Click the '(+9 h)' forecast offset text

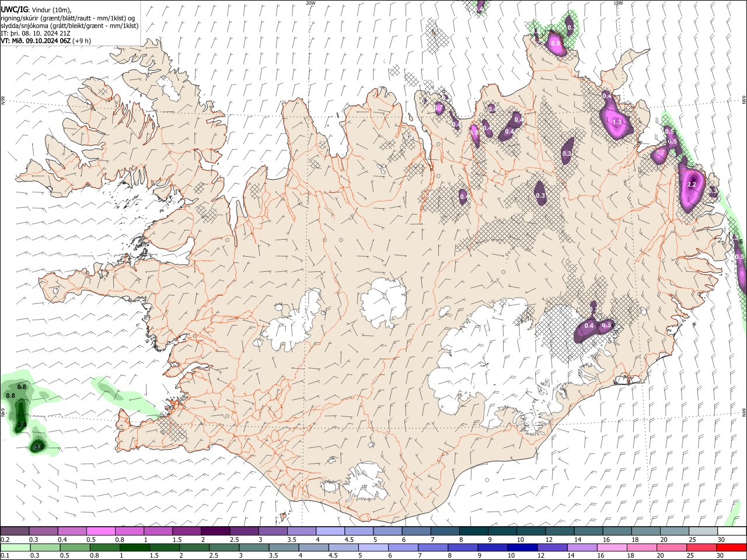[x=82, y=41]
